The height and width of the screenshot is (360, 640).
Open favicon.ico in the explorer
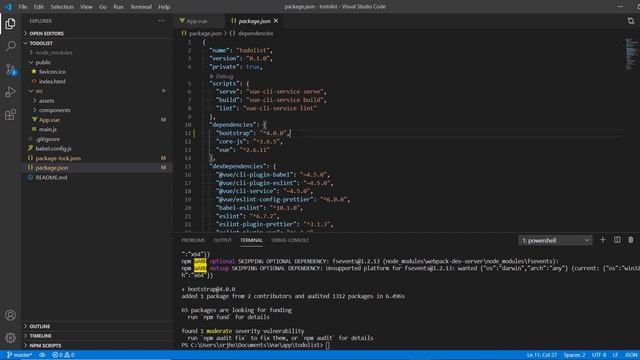(x=97, y=72)
